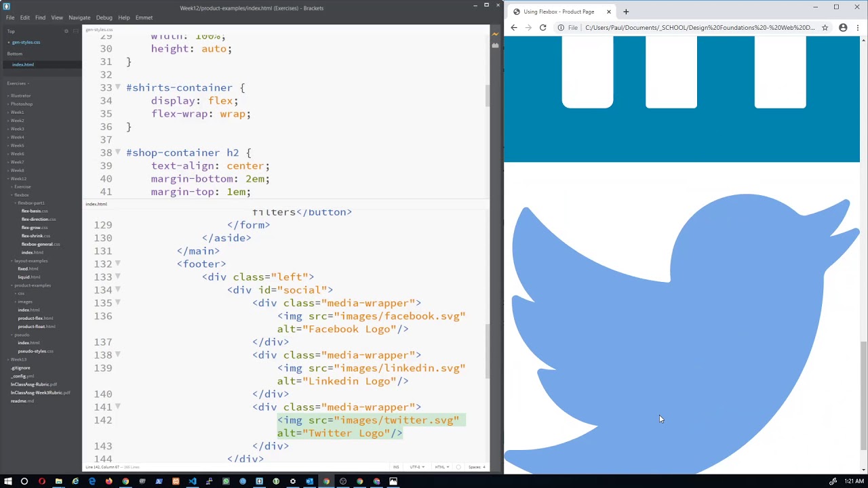
Task: Open Chrome profile avatar icon
Action: click(x=843, y=28)
